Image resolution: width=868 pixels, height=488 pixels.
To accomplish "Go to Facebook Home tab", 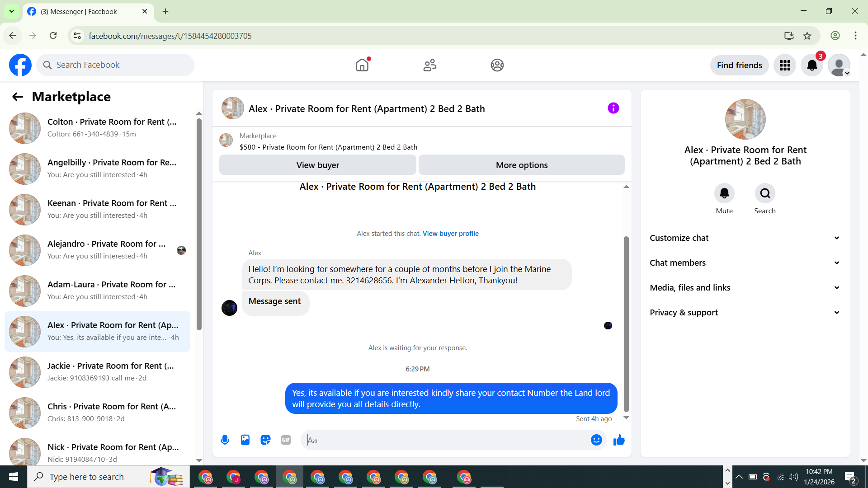I will tap(362, 66).
